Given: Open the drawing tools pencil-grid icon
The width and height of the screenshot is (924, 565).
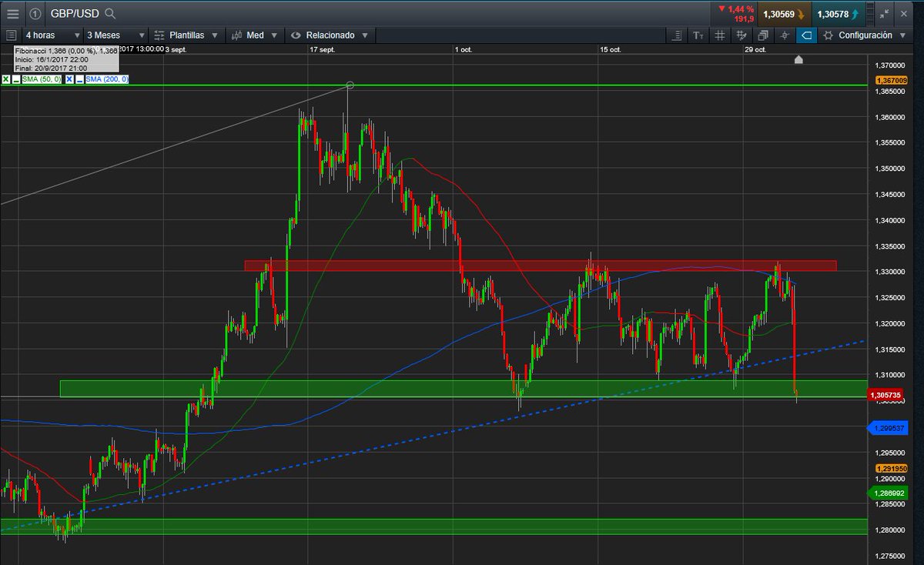Looking at the screenshot, I should pyautogui.click(x=742, y=35).
